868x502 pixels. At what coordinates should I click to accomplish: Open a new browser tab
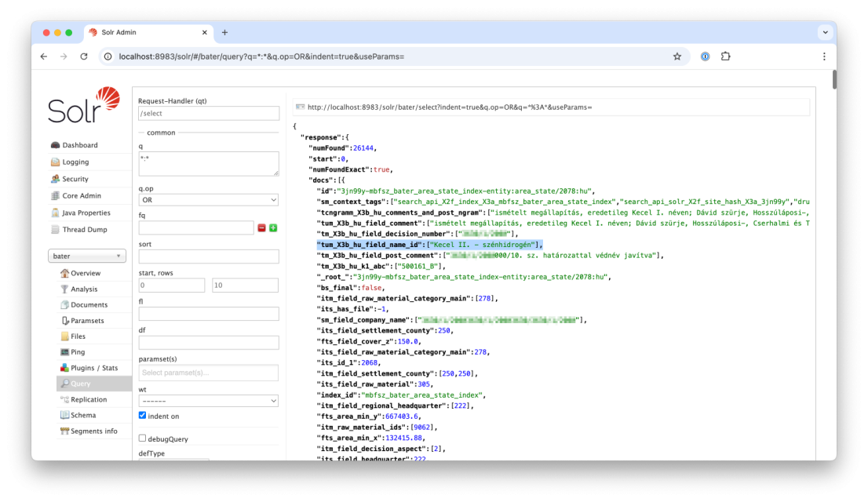pos(224,32)
